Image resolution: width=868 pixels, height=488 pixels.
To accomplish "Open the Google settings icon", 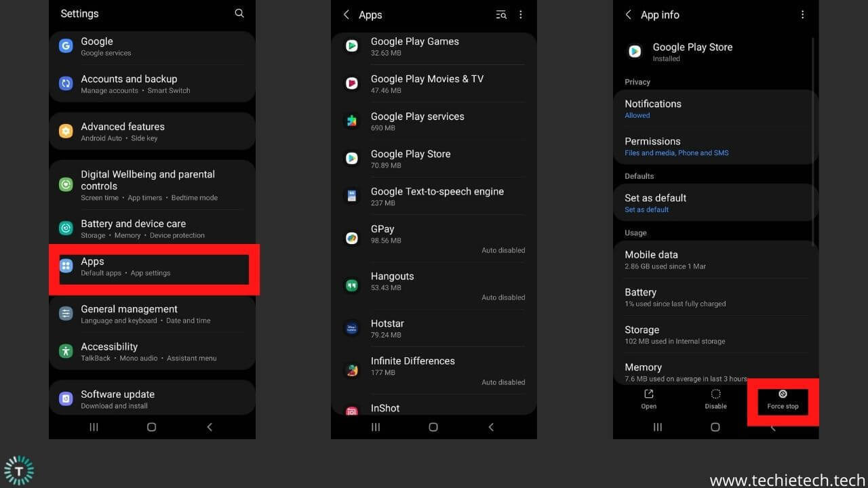I will coord(66,46).
